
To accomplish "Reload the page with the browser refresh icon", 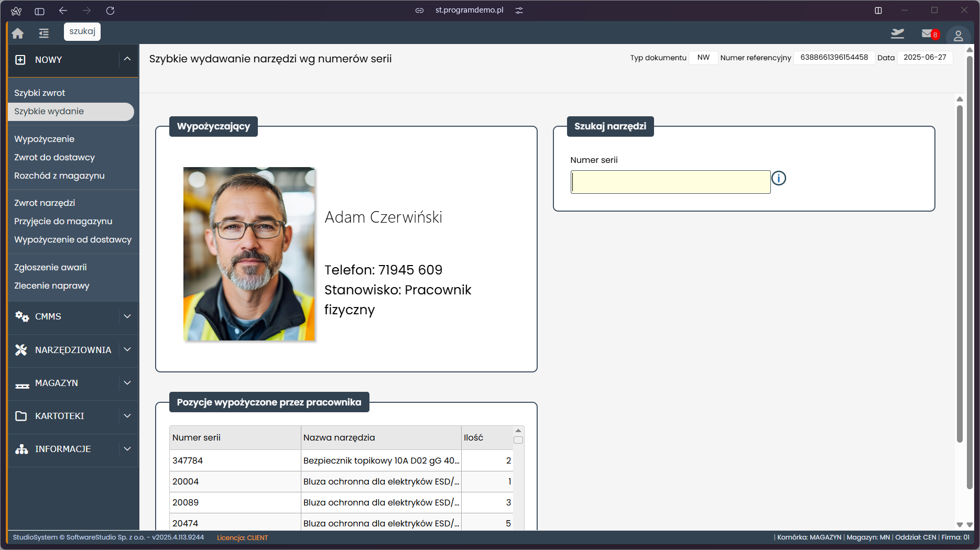I will coord(110,10).
